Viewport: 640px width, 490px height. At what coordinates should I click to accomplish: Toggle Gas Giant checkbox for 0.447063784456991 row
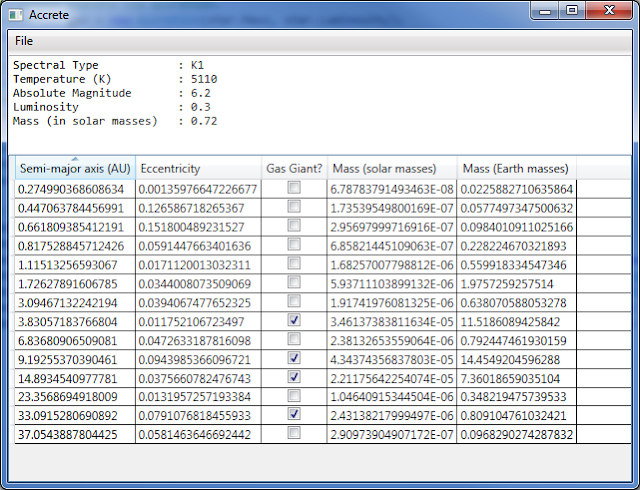tap(294, 207)
